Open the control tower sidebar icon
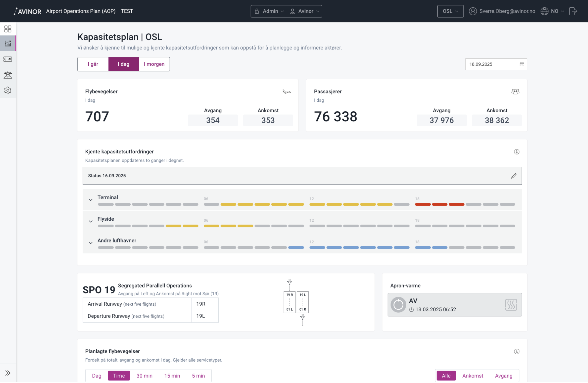This screenshot has width=588, height=383. click(x=8, y=75)
